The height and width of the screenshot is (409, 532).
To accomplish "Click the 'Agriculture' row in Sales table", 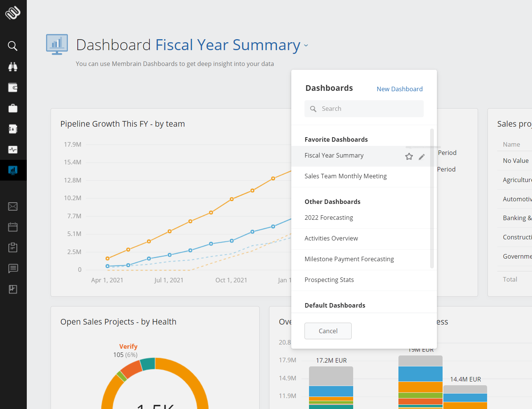I will coord(515,180).
